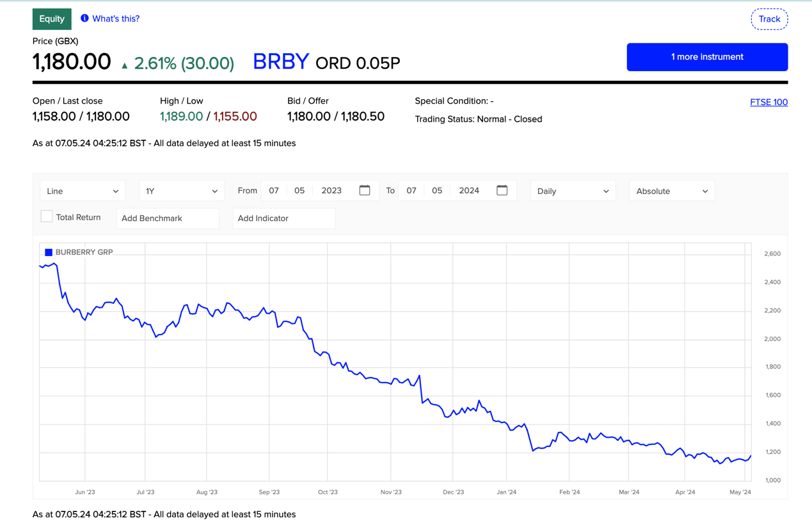Open the Daily interval dropdown

tap(573, 191)
